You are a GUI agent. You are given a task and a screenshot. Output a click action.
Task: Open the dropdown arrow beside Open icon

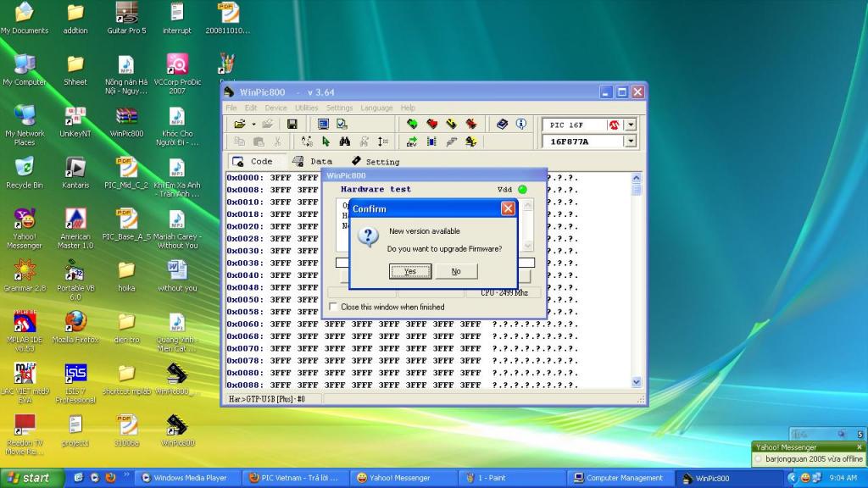tap(253, 124)
